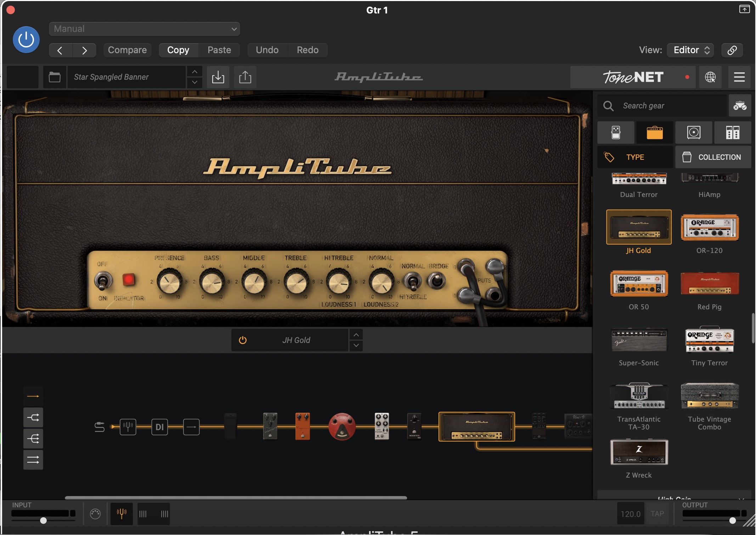Click the globe icon
This screenshot has width=756, height=535.
710,77
